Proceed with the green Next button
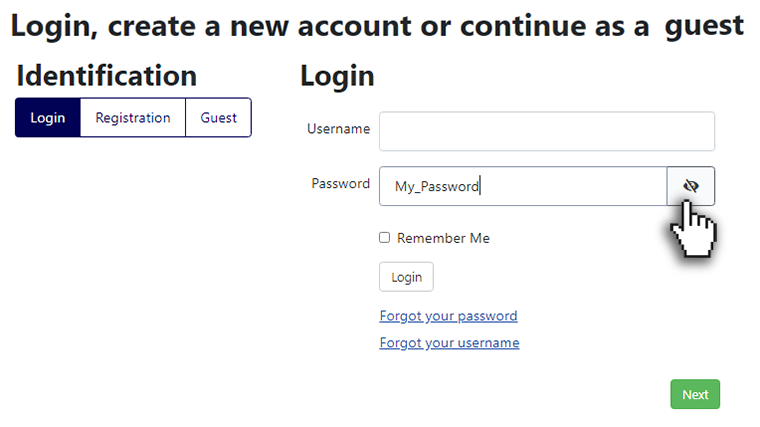760x427 pixels. 695,394
